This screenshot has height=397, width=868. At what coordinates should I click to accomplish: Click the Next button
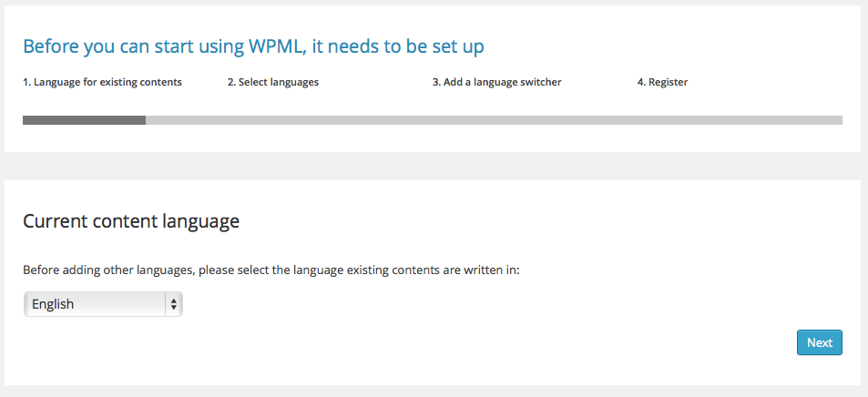pos(819,342)
